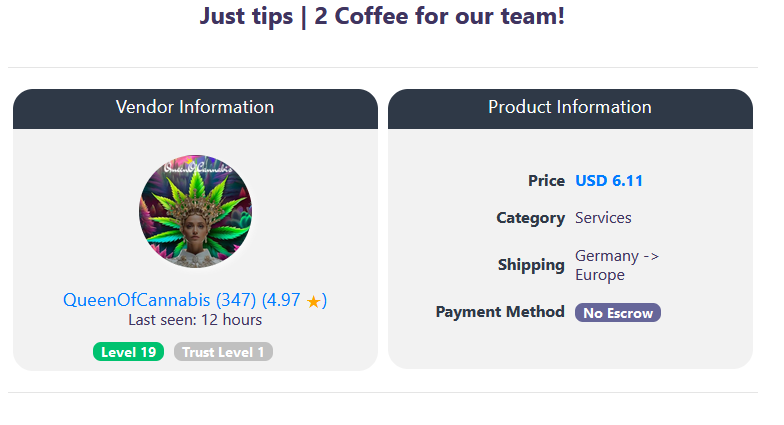Click the QueenOfCannabis vendor avatar image
Viewport: 784px width, 425px height.
click(x=195, y=211)
